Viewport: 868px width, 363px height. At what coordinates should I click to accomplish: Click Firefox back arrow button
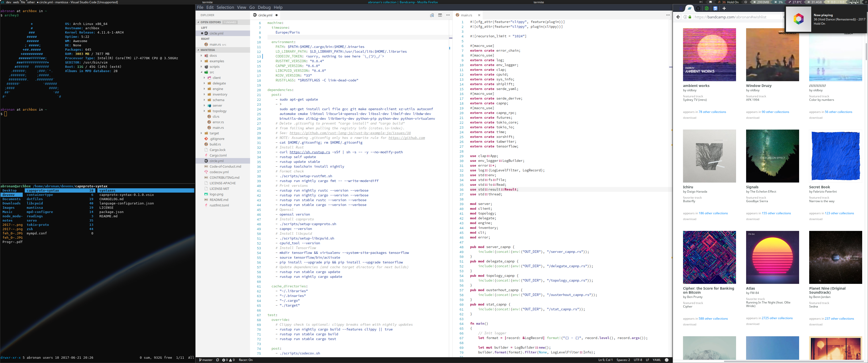click(x=678, y=17)
